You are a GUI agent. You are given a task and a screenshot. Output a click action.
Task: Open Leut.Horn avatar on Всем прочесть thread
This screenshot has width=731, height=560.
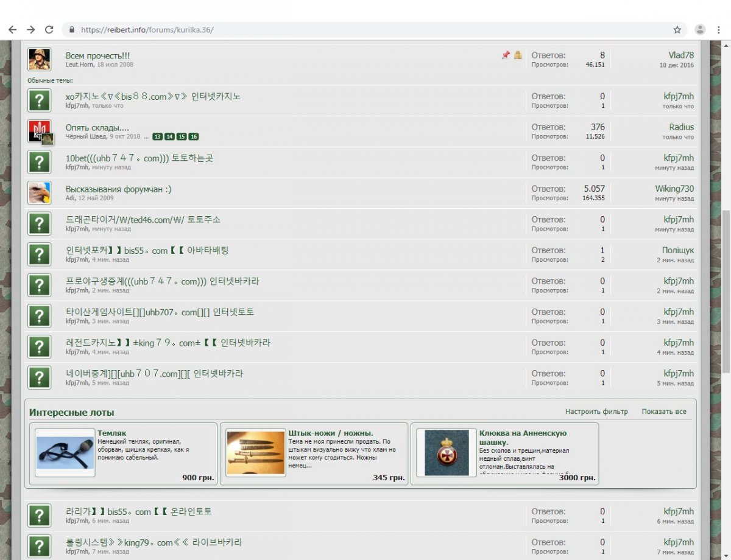click(40, 60)
